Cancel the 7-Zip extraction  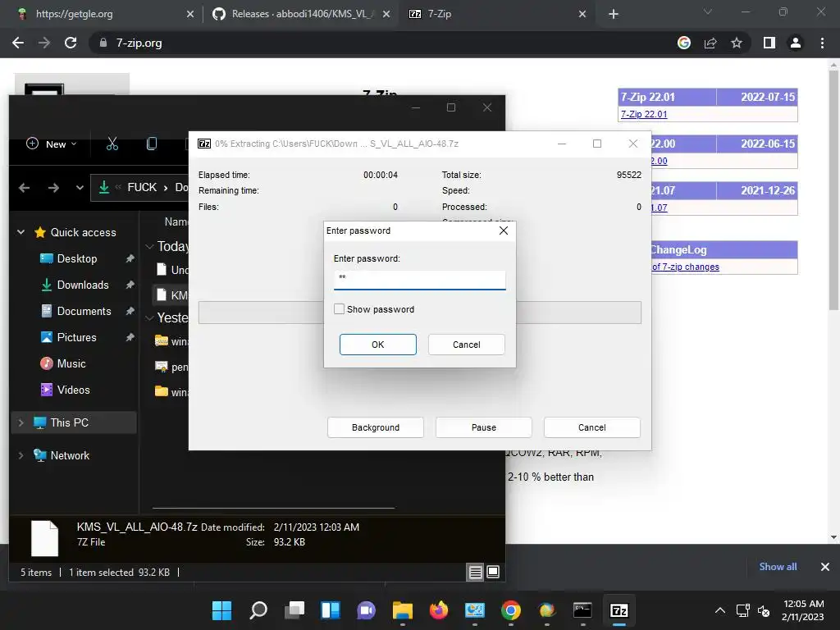click(592, 427)
